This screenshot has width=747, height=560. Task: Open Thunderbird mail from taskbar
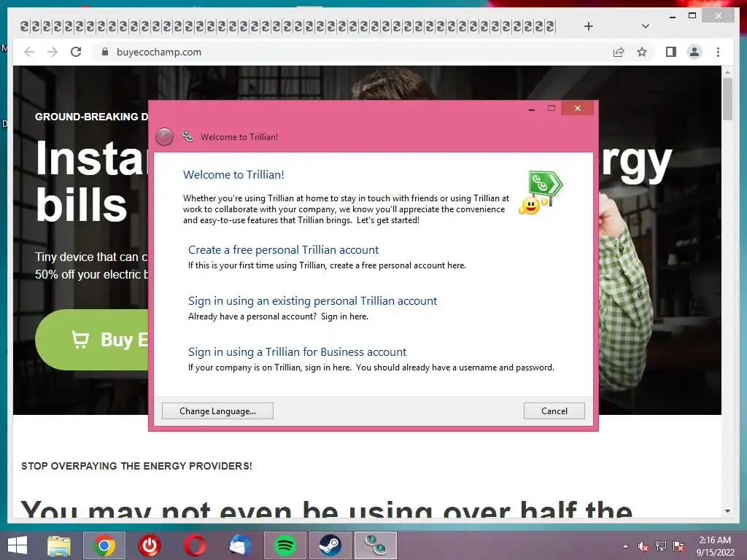(239, 545)
